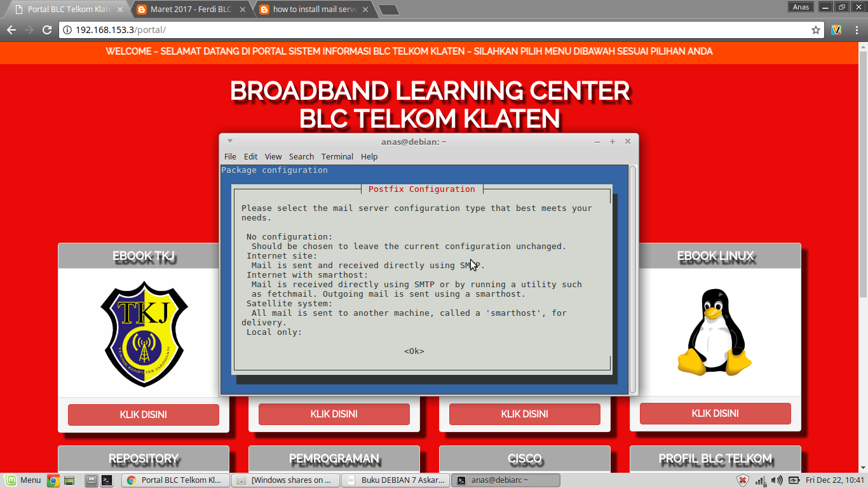Switch to Buku DEBIAN 7 Askar taskbar window

[395, 480]
